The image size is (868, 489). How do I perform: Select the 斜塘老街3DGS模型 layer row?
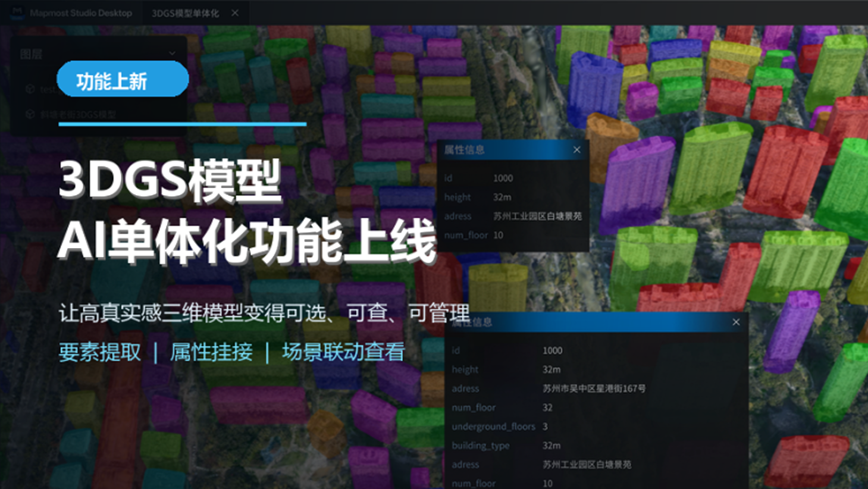[99, 114]
